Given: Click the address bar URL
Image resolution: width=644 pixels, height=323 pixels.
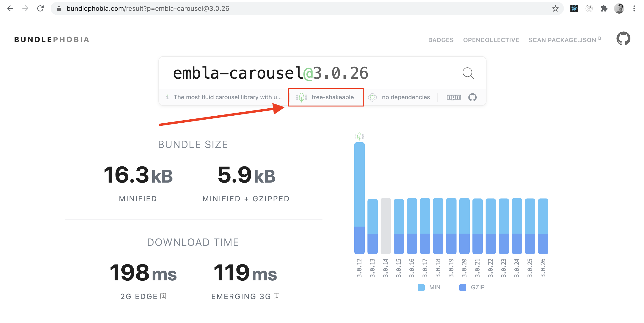Looking at the screenshot, I should click(x=148, y=8).
